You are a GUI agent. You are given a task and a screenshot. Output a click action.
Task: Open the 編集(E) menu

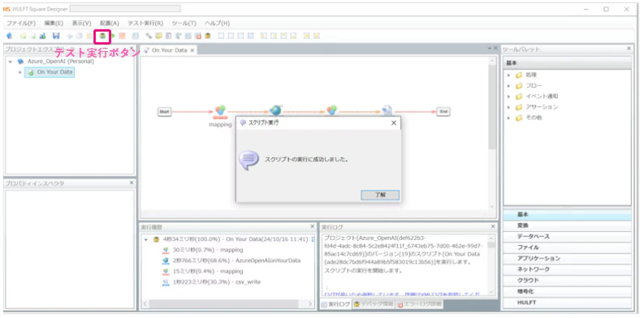click(54, 24)
